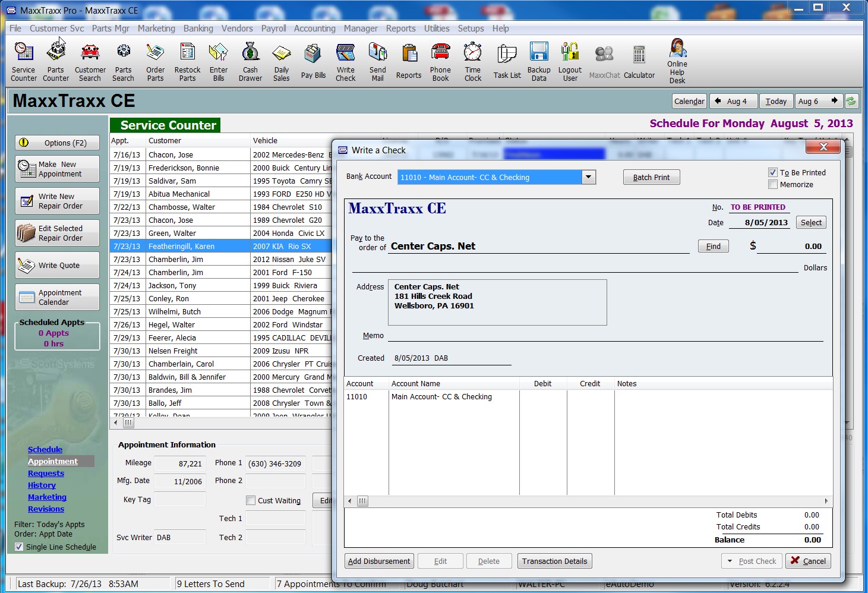Click Write New Repair Order
The width and height of the screenshot is (868, 593).
coord(57,201)
